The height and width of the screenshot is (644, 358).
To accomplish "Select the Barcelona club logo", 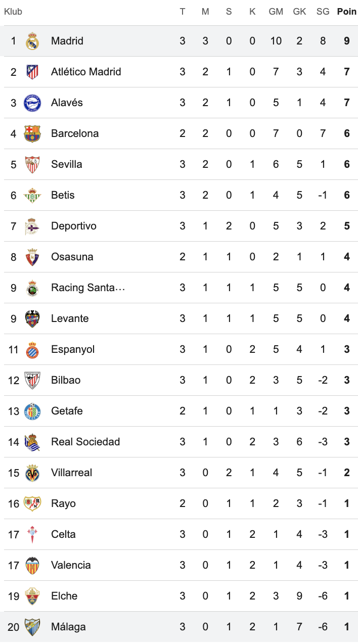I will point(32,133).
